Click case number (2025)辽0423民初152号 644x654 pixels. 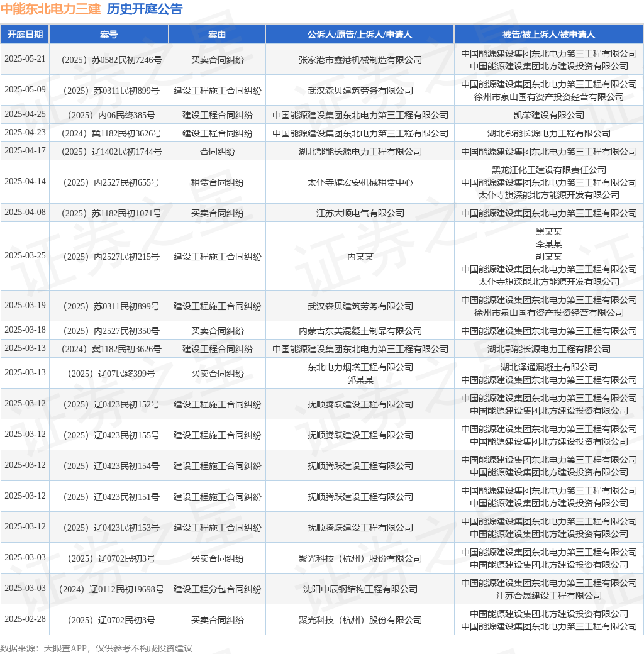111,404
